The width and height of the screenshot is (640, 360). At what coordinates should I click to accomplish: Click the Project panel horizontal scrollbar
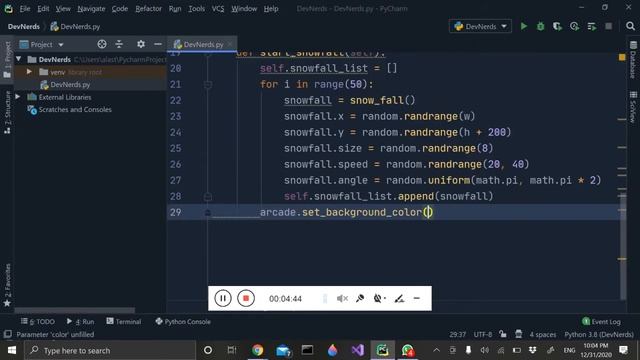pyautogui.click(x=74, y=310)
